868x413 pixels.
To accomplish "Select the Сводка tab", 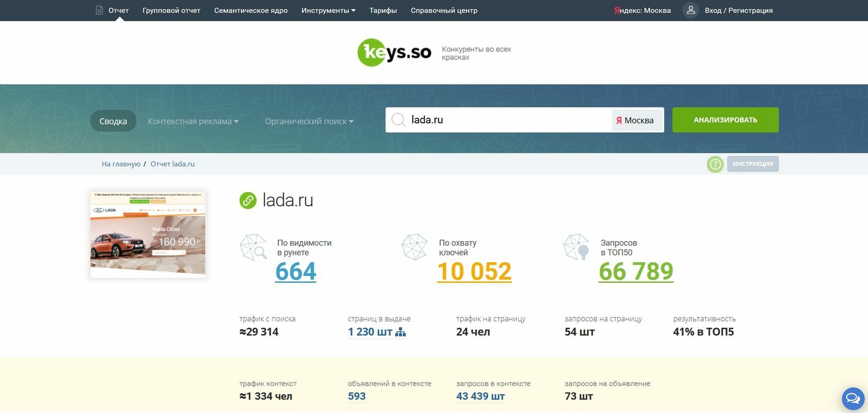I will tap(113, 121).
